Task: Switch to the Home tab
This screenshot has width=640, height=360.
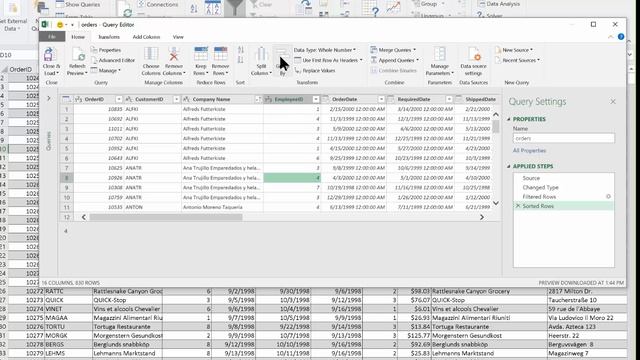Action: tap(78, 37)
